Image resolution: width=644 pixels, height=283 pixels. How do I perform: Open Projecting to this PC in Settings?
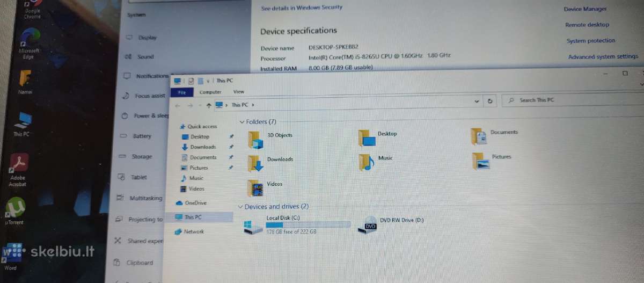138,220
